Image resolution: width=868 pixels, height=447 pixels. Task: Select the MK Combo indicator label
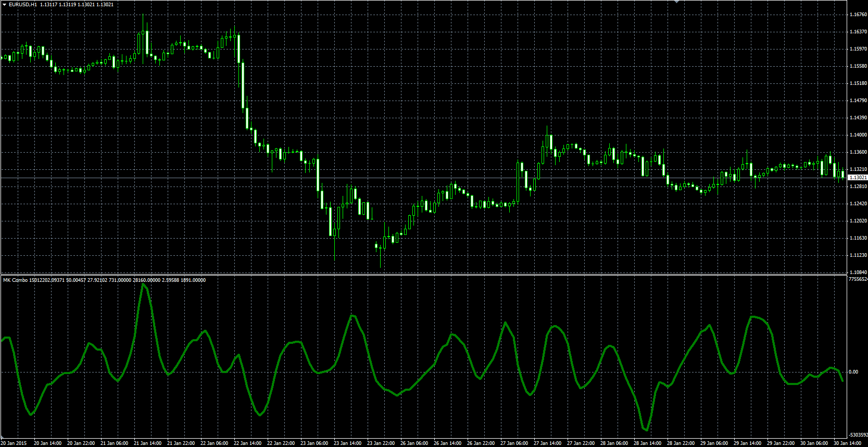tap(15, 280)
